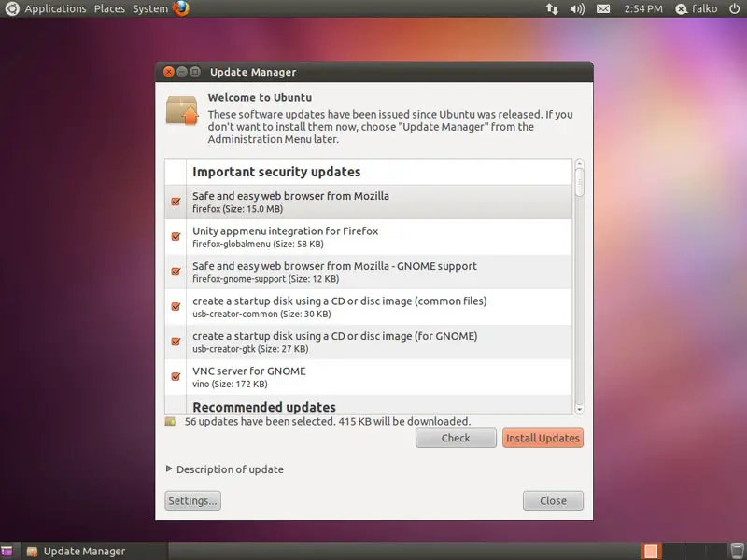
Task: Uncheck the usb-creator-common update
Action: [176, 307]
